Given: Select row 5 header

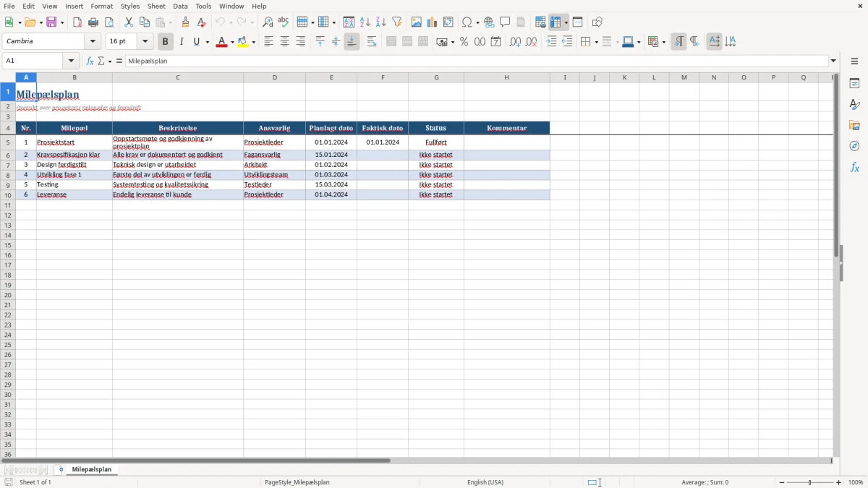Looking at the screenshot, I should (x=7, y=142).
